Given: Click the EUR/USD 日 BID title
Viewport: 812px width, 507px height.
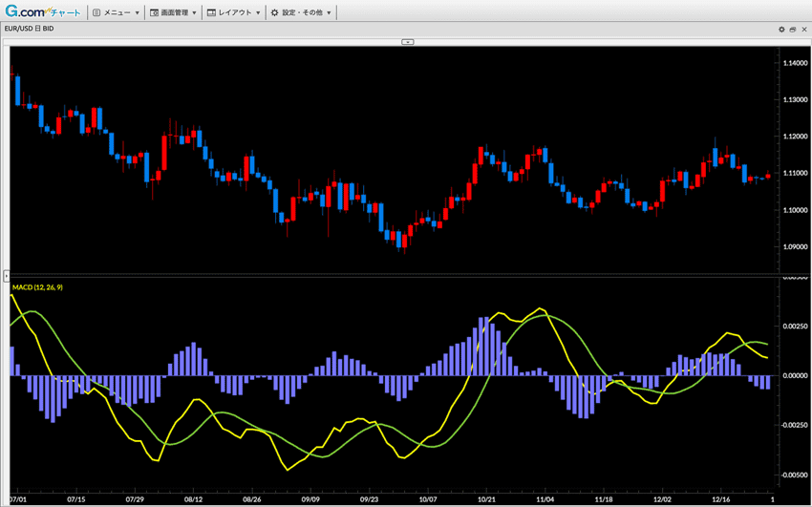Looking at the screenshot, I should pos(29,30).
